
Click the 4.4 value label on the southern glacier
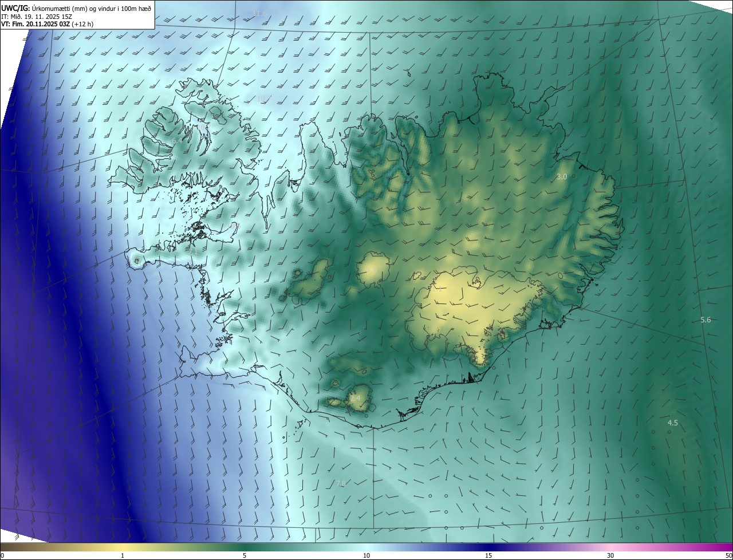[355, 397]
